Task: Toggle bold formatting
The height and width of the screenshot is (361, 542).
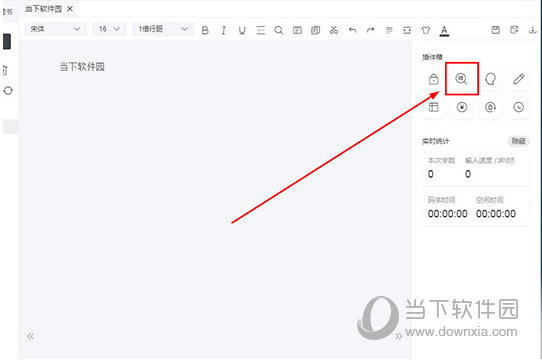Action: 205,30
